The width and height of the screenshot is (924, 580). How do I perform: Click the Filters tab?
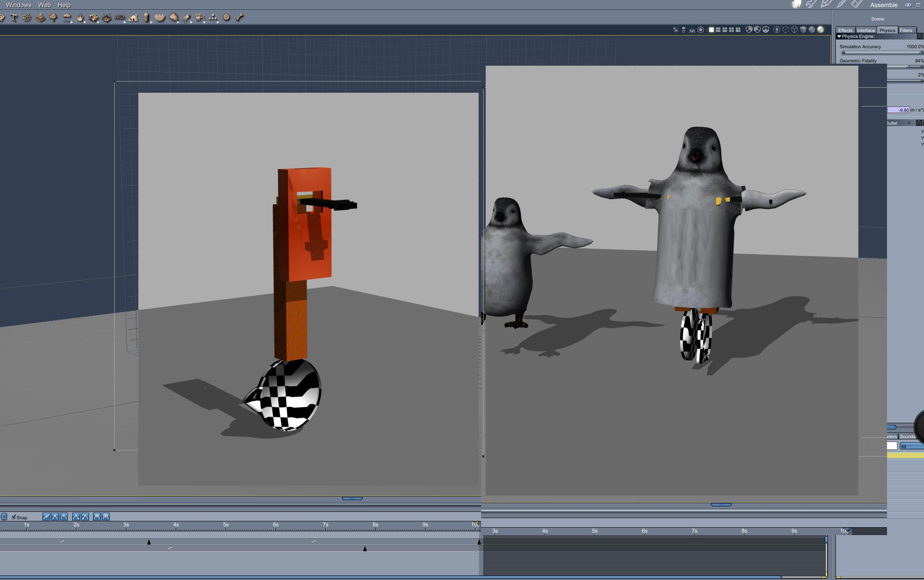pos(906,30)
